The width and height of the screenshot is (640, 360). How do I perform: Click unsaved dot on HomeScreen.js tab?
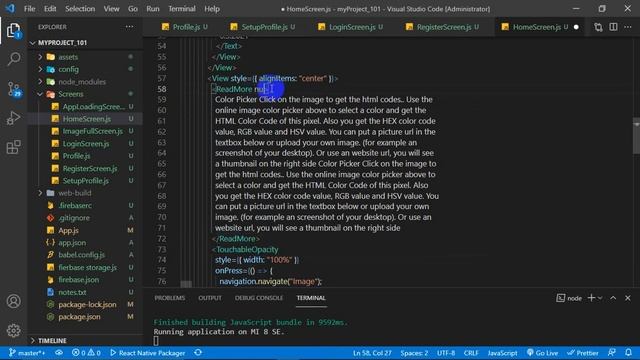click(x=576, y=27)
